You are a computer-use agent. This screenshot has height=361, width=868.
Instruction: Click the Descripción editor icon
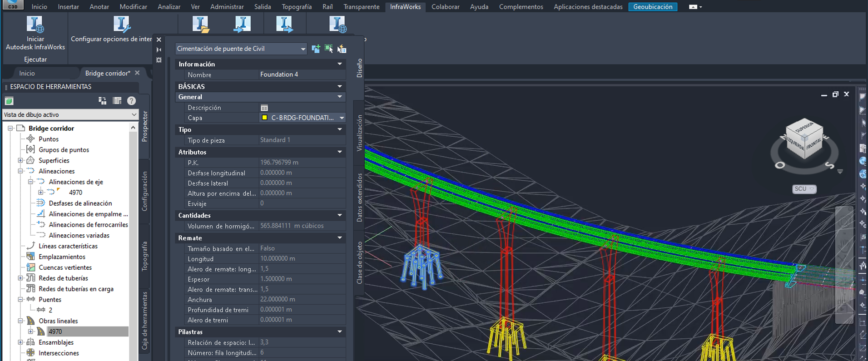point(264,108)
